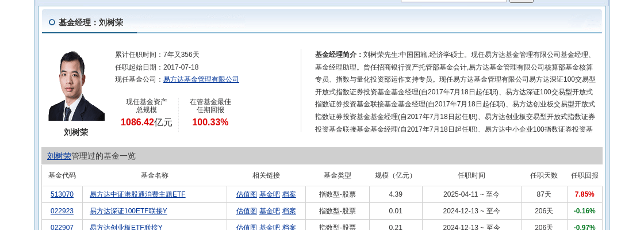Image resolution: width=644 pixels, height=230 pixels.
Task: Click the -0.16% return cell
Action: pyautogui.click(x=584, y=211)
